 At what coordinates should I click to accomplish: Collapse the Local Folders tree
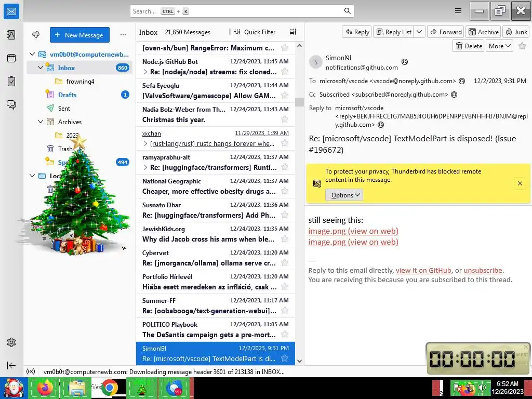(x=32, y=176)
